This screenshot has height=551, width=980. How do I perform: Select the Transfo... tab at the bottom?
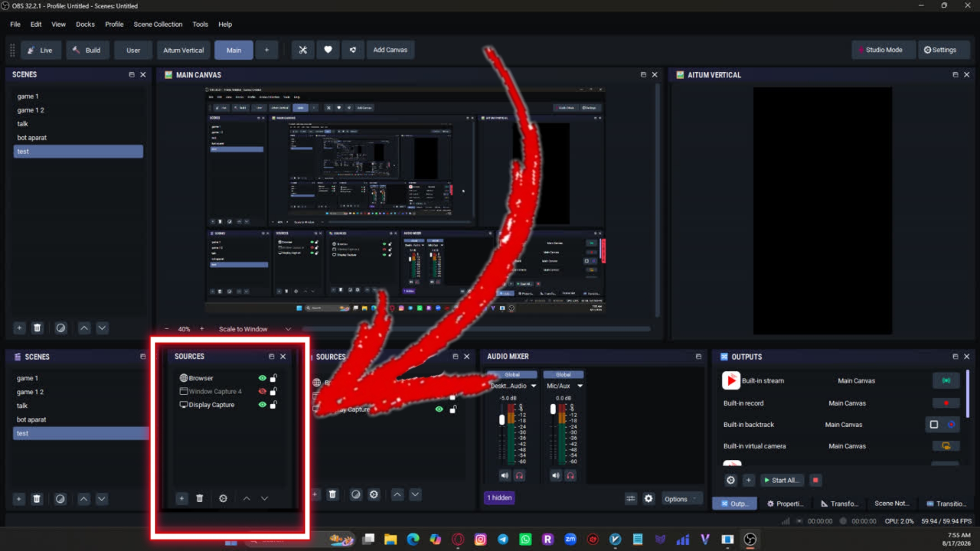(x=840, y=504)
